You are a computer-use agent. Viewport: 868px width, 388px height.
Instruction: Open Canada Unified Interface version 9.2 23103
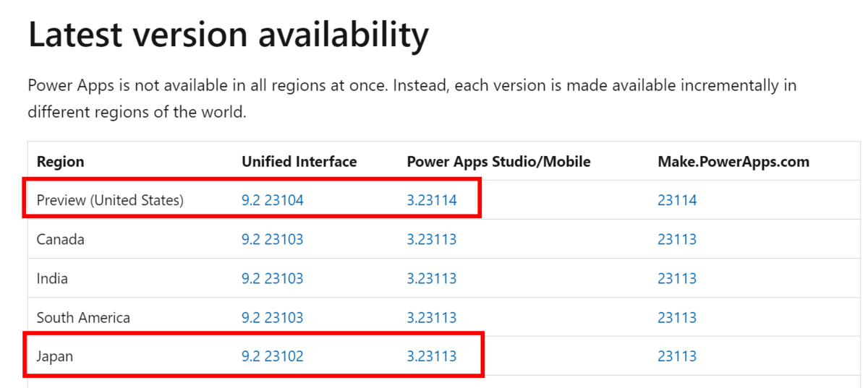point(272,239)
